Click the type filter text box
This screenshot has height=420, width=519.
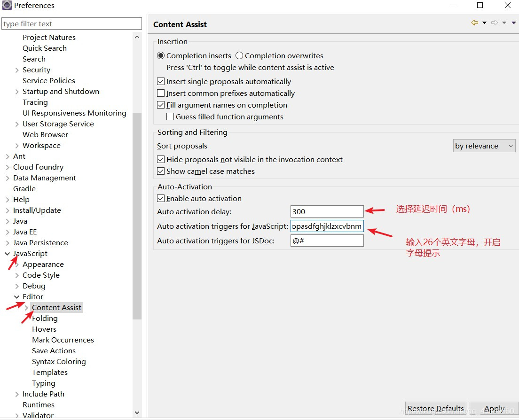tap(71, 24)
